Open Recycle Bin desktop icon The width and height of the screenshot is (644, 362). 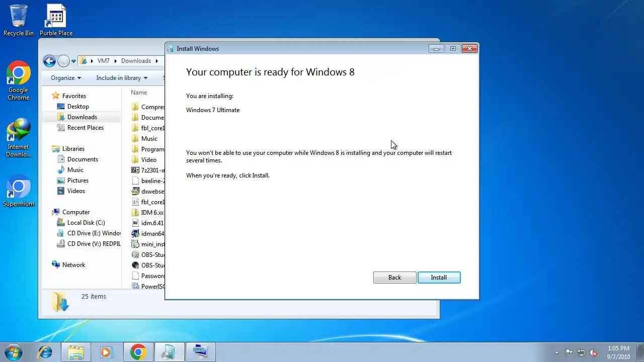click(19, 21)
